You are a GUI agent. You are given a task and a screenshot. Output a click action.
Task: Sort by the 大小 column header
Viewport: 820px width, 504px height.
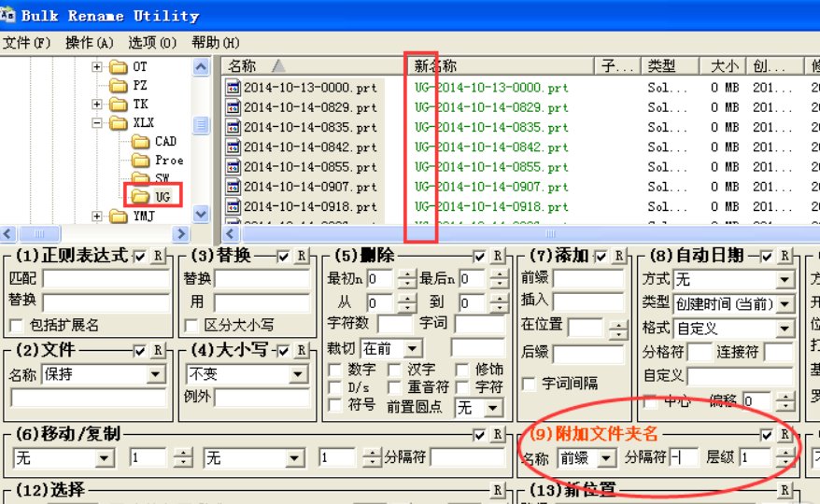(724, 66)
